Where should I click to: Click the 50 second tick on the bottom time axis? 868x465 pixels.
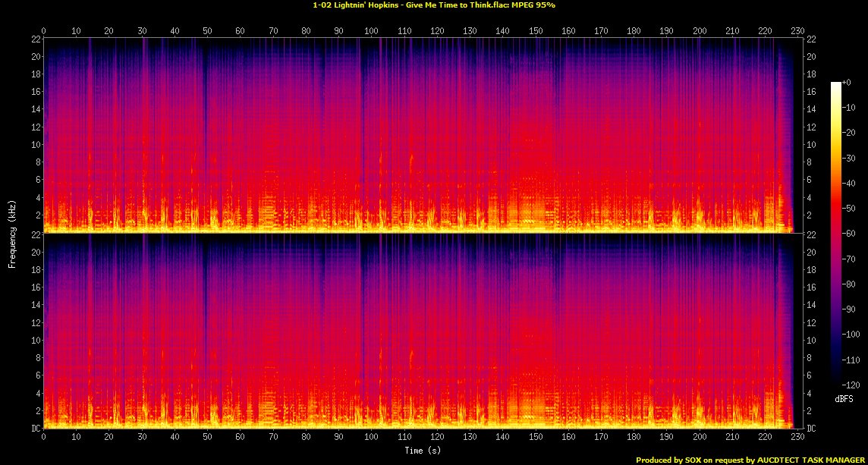(x=208, y=437)
